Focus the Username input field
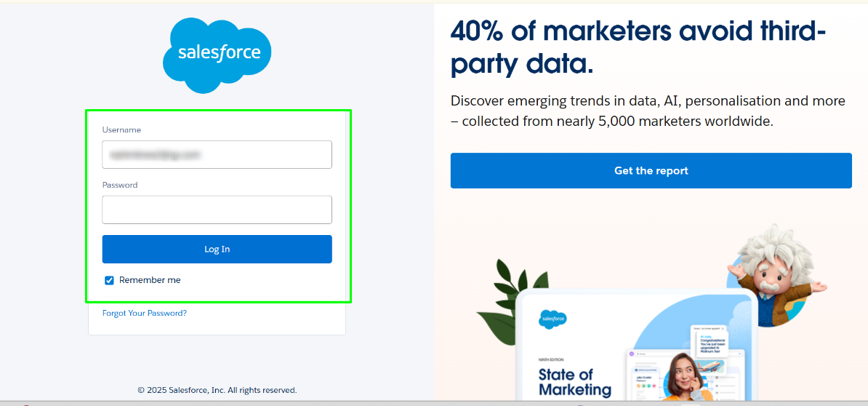 (217, 154)
